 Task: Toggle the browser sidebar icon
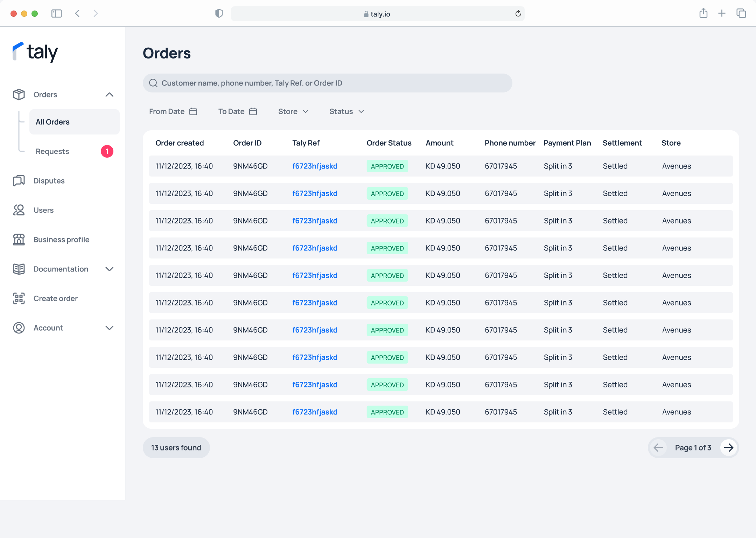tap(56, 14)
